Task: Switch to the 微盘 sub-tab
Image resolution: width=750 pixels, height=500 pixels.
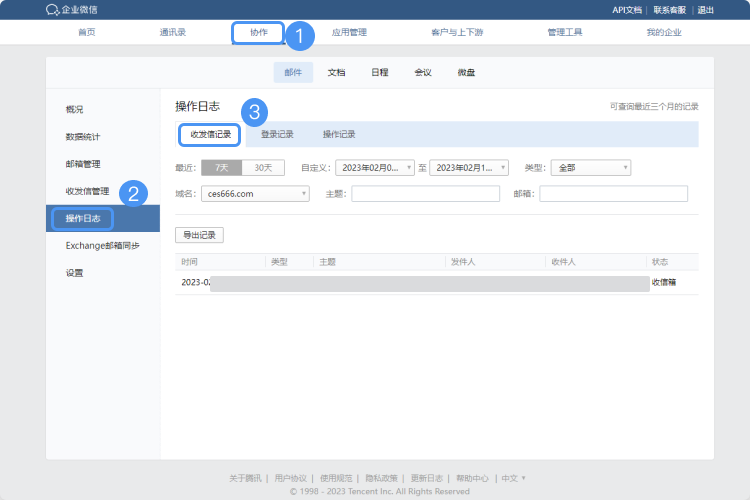Action: click(x=466, y=72)
